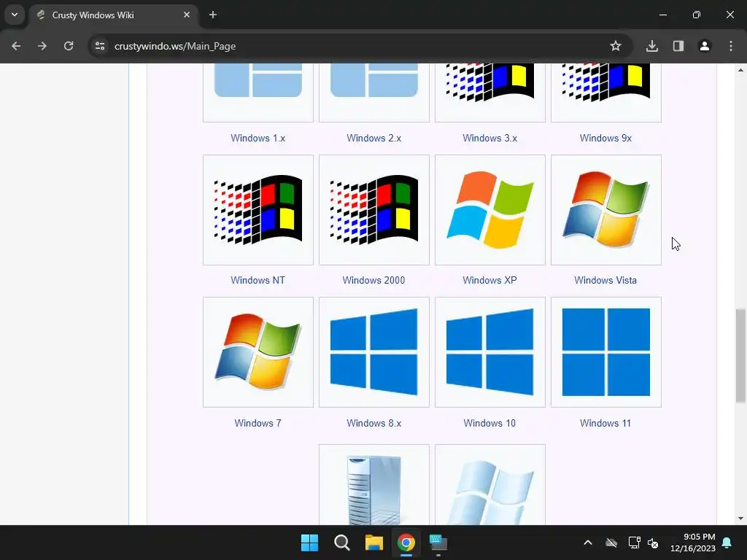Open the Chrome side panel
The image size is (747, 560).
[x=678, y=46]
